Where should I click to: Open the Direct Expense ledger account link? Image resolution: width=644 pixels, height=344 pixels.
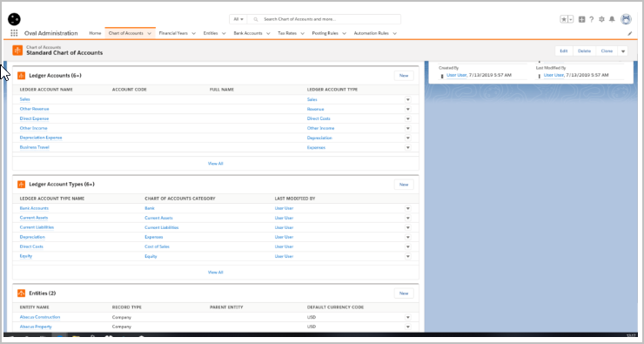pyautogui.click(x=34, y=118)
